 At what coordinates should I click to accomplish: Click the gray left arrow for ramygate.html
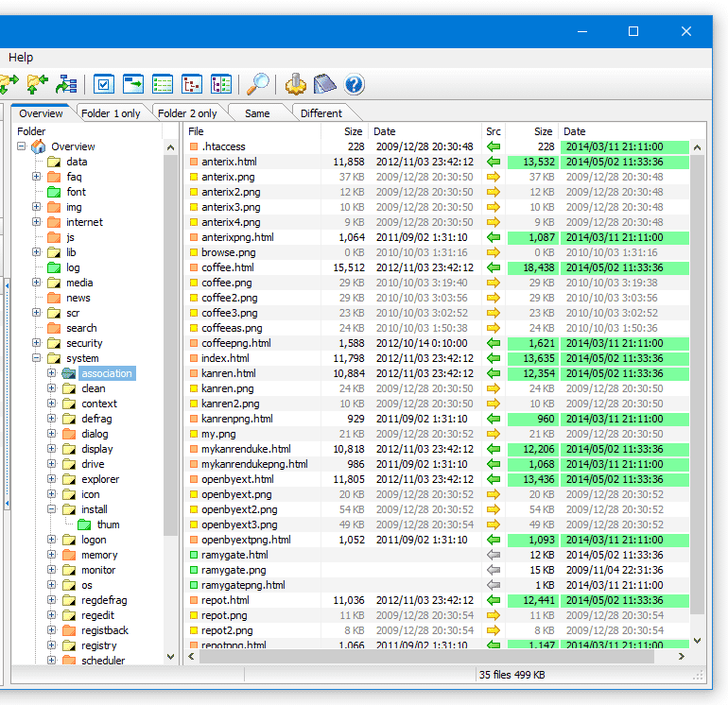pos(494,555)
